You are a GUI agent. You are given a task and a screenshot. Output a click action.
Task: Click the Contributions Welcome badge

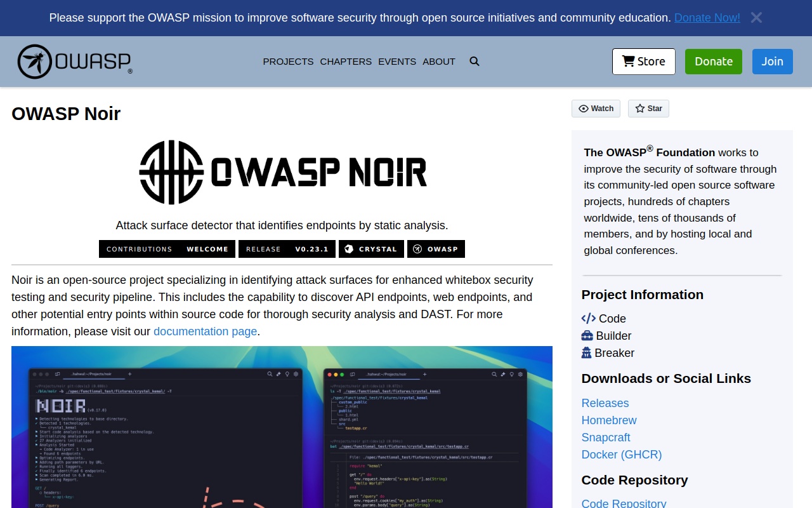(x=167, y=249)
